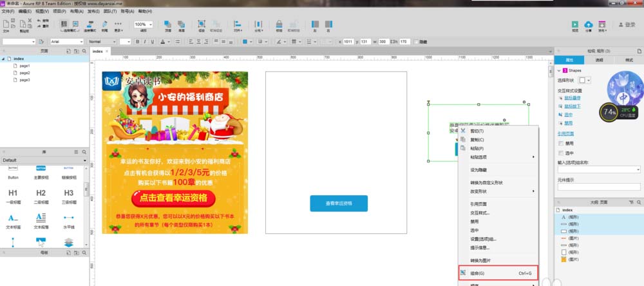
Task: Activate the connector mode tool
Action: tap(90, 24)
